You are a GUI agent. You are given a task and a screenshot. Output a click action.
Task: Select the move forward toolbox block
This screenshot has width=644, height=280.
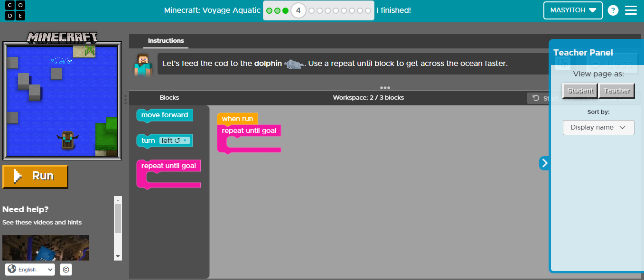pos(165,115)
